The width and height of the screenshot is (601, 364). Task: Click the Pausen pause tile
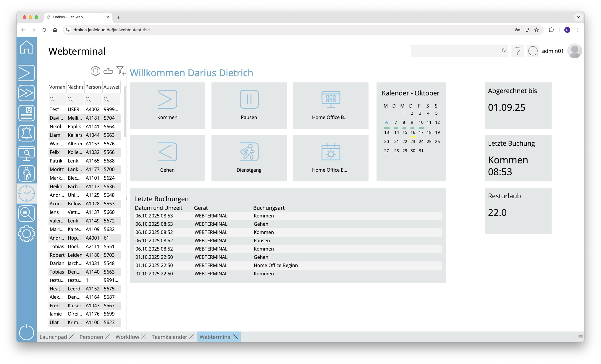click(x=249, y=105)
